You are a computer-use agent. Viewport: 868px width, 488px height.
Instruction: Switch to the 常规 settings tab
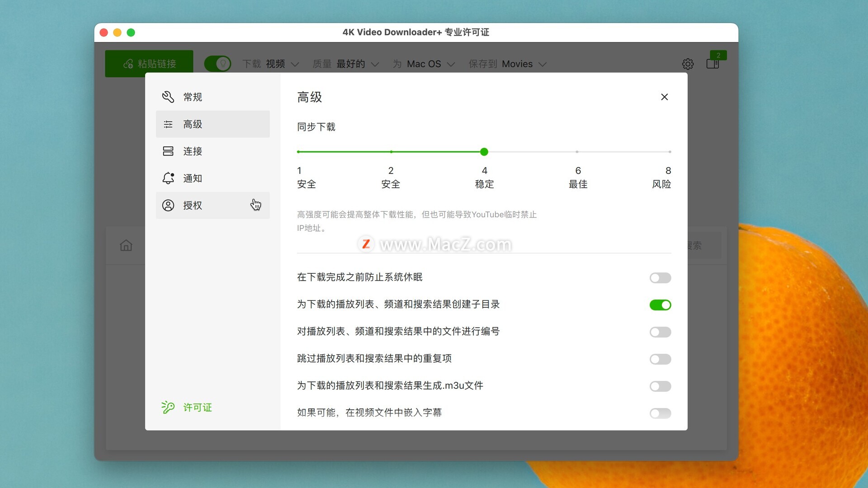pos(213,97)
